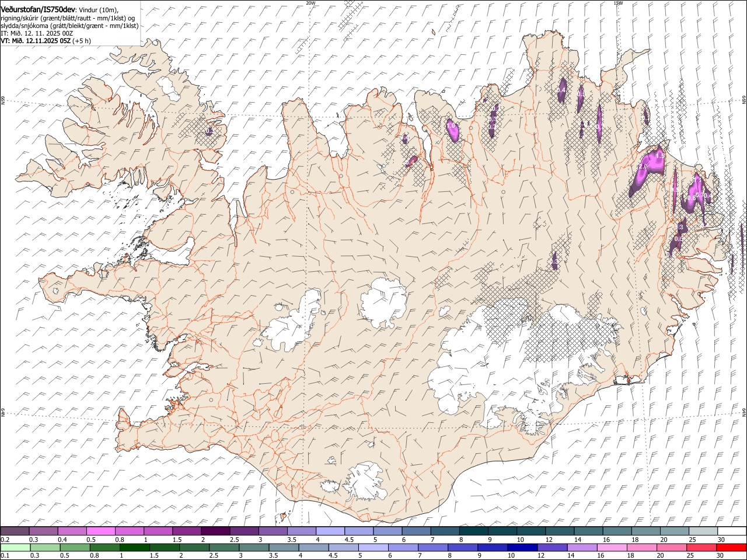Pick the light green bottom-row swatch between 0.1 and 0.3
747x560 pixels.
click(15, 548)
